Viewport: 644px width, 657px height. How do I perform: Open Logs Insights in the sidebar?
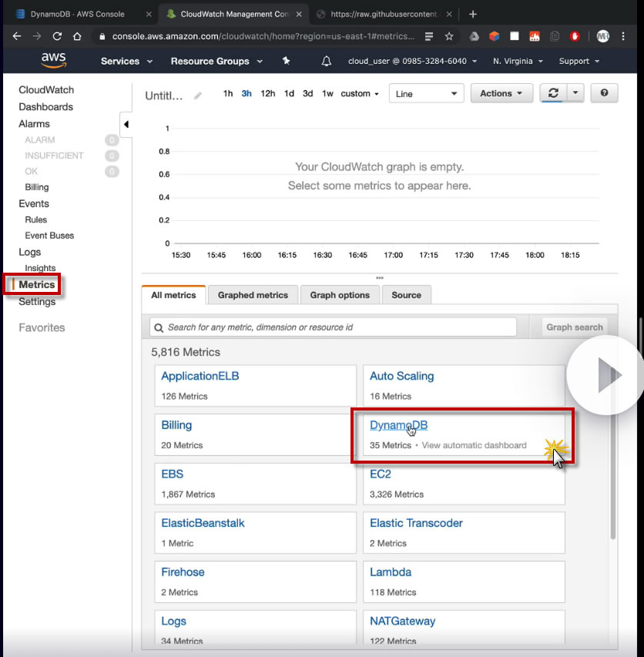[40, 268]
